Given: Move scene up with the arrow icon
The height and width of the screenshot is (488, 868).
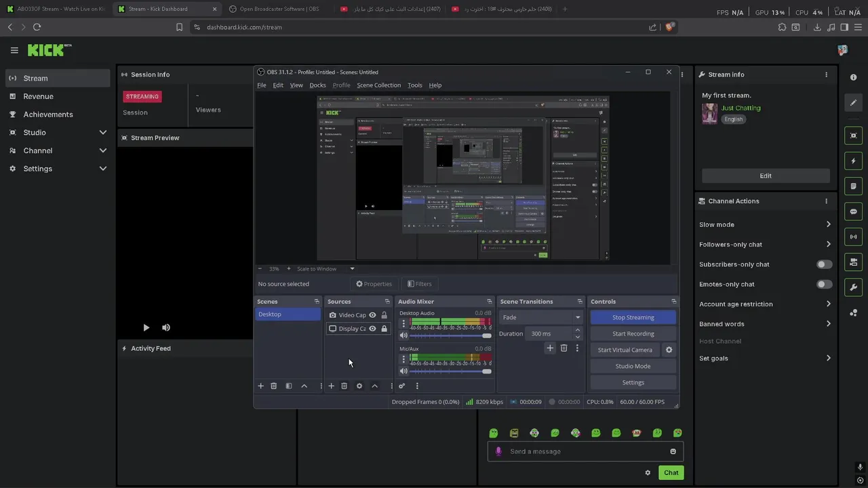Looking at the screenshot, I should click(304, 386).
